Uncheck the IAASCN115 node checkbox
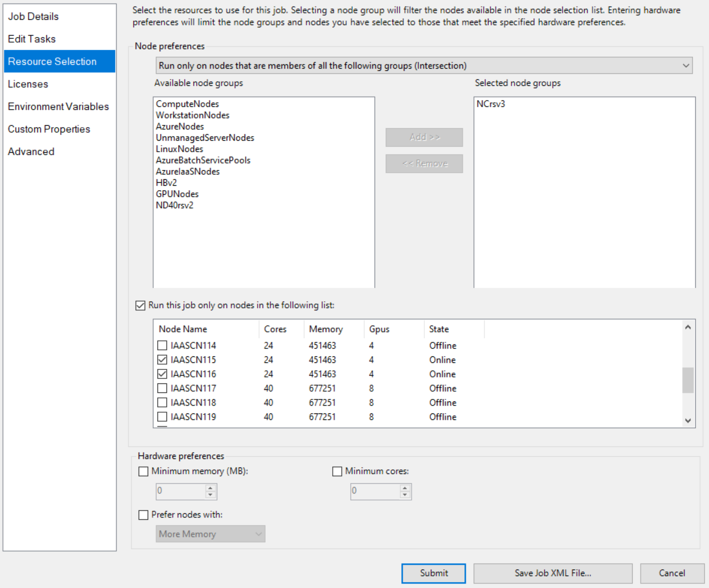Screen dimensions: 709x588 (162, 359)
